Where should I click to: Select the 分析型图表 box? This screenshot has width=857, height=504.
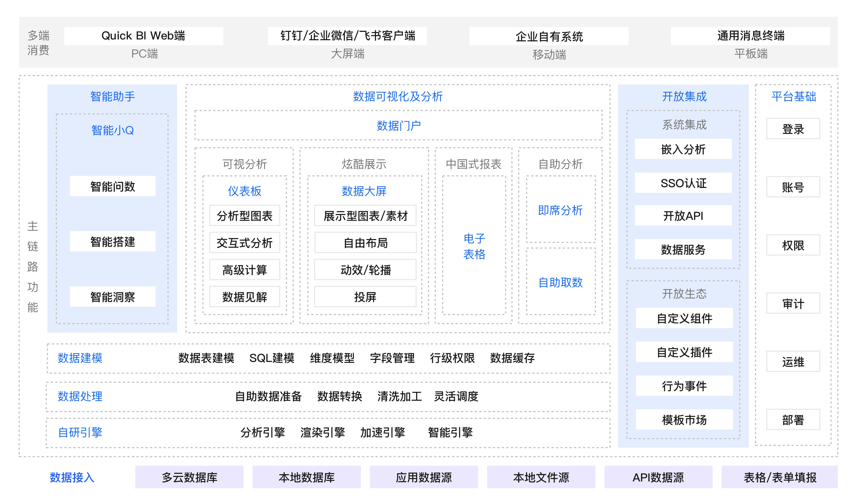point(244,216)
